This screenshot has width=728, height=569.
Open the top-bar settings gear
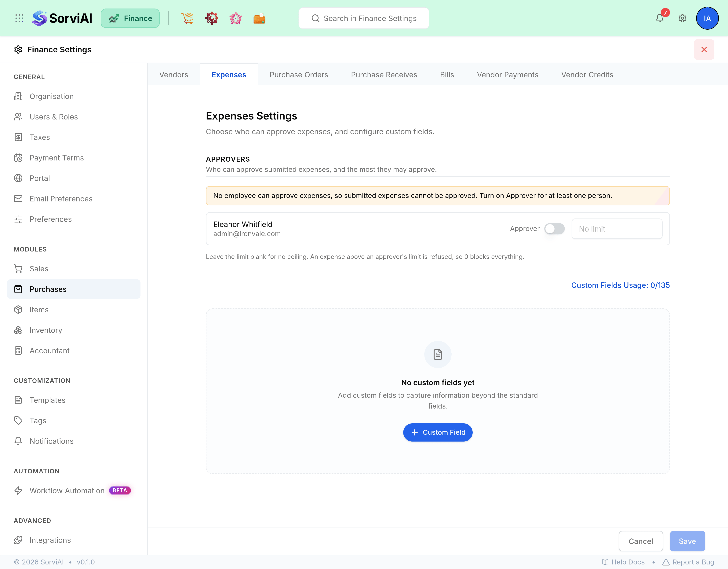[682, 18]
